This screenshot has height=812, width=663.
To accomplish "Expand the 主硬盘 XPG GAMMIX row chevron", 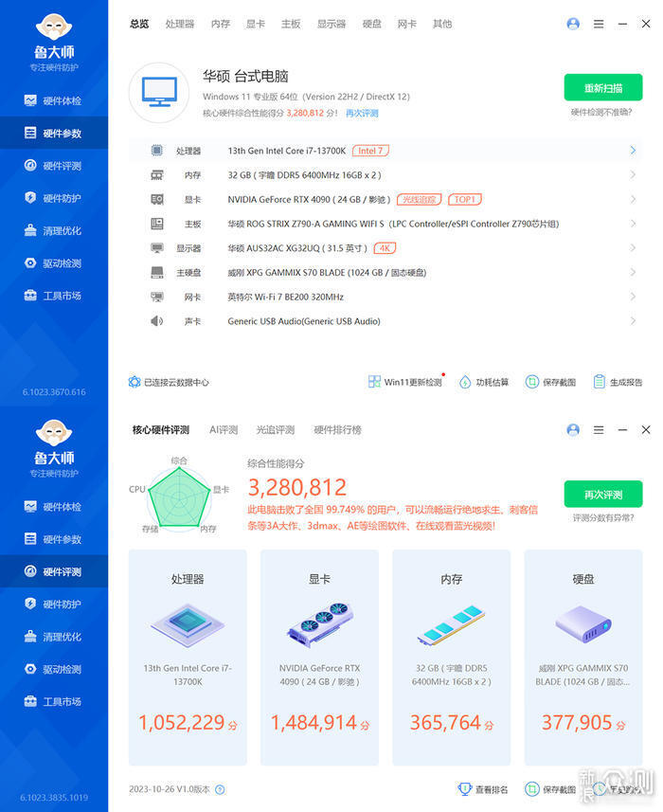I will click(633, 272).
